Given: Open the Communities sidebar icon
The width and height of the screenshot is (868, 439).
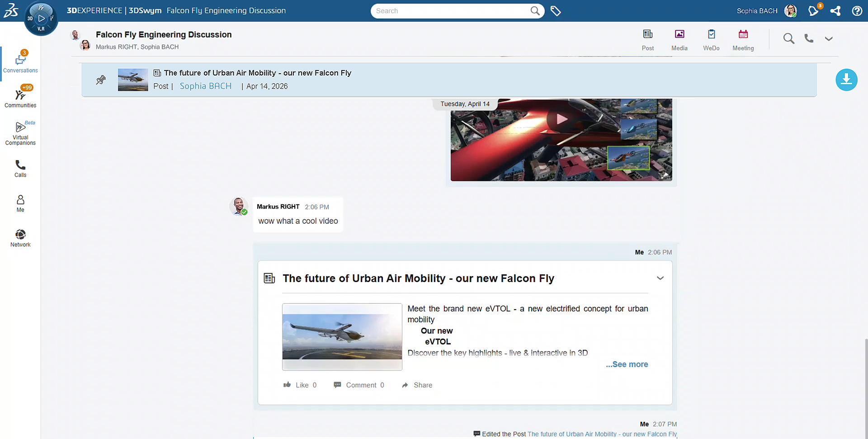Looking at the screenshot, I should pos(20,97).
